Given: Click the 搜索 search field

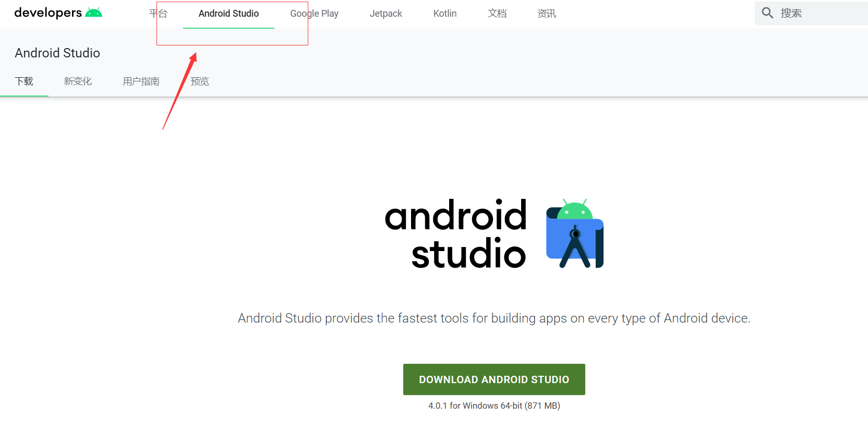Looking at the screenshot, I should 811,13.
